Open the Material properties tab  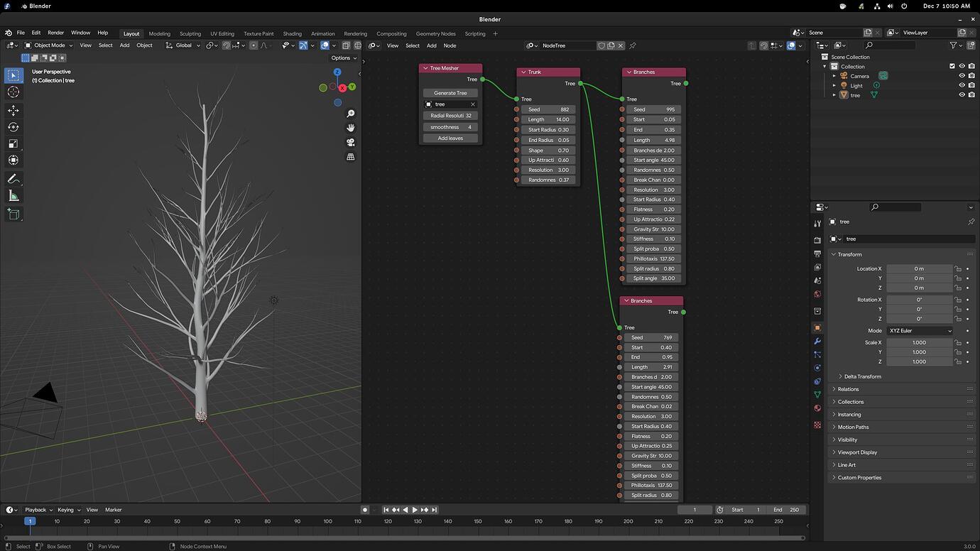click(x=817, y=408)
